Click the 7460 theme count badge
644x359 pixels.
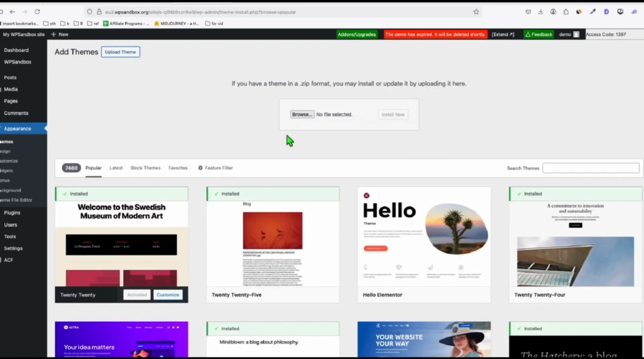[x=71, y=168]
